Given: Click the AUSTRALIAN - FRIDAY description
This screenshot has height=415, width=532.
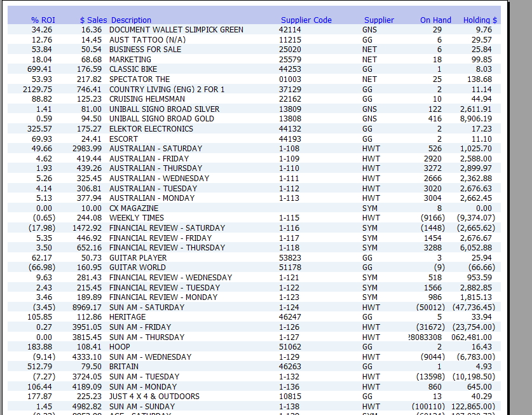Looking at the screenshot, I should (x=149, y=158).
